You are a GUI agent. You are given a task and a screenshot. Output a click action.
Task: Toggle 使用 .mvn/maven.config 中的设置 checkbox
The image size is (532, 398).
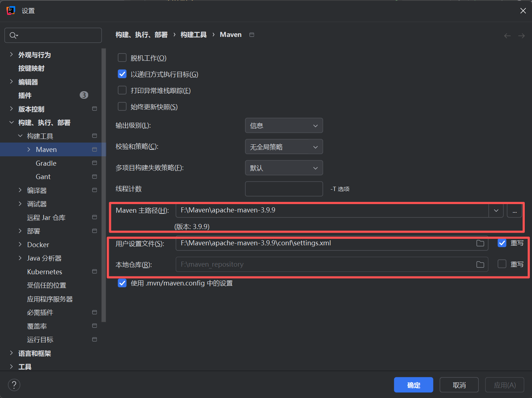122,283
